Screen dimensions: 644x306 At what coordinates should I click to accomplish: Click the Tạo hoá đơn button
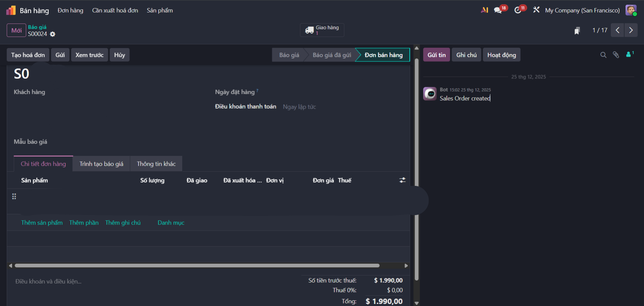pos(28,55)
